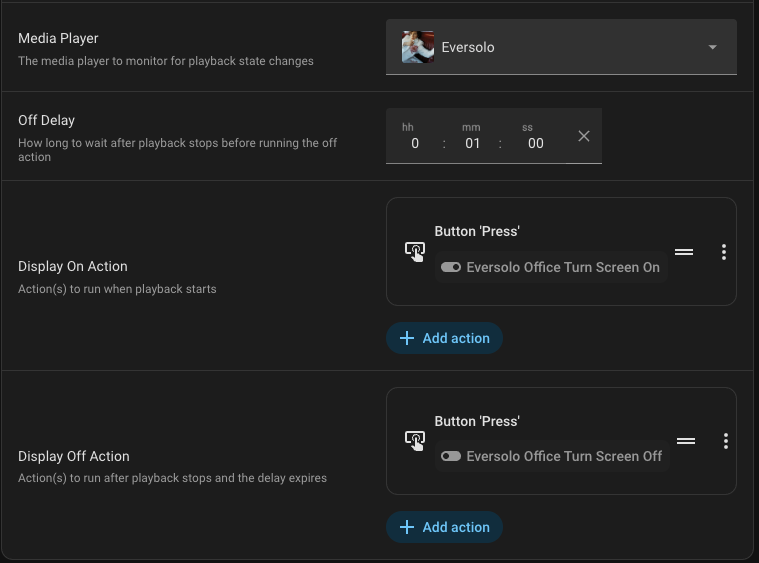The height and width of the screenshot is (563, 759).
Task: Grab the drag handle on Display On action
Action: pos(684,252)
